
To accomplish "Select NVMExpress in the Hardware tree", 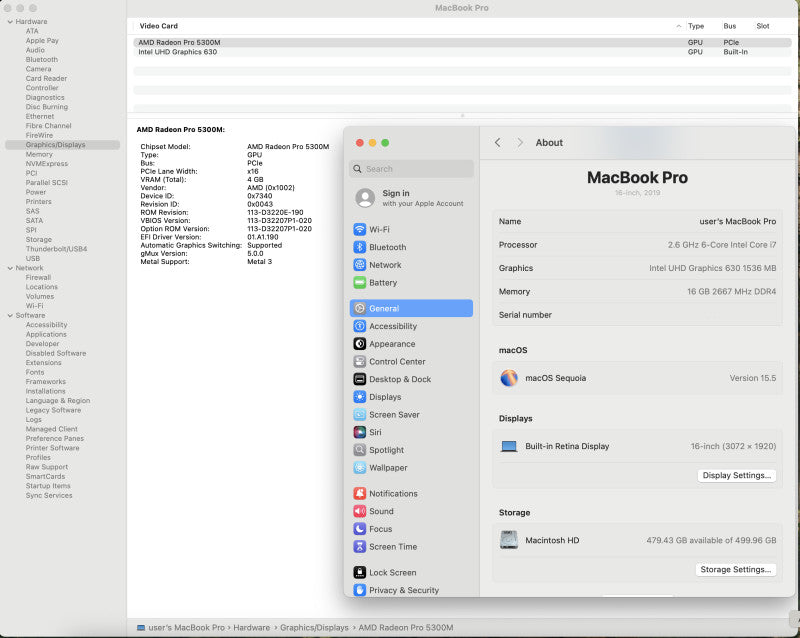I will pos(47,164).
